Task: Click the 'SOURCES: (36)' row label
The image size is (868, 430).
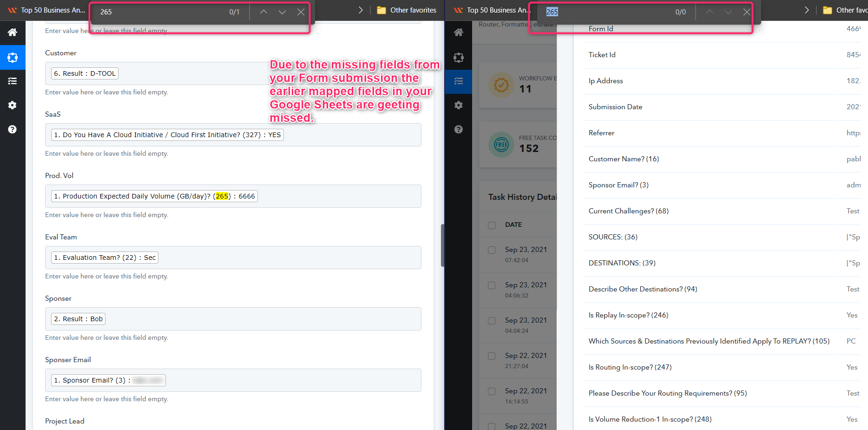Action: tap(613, 237)
